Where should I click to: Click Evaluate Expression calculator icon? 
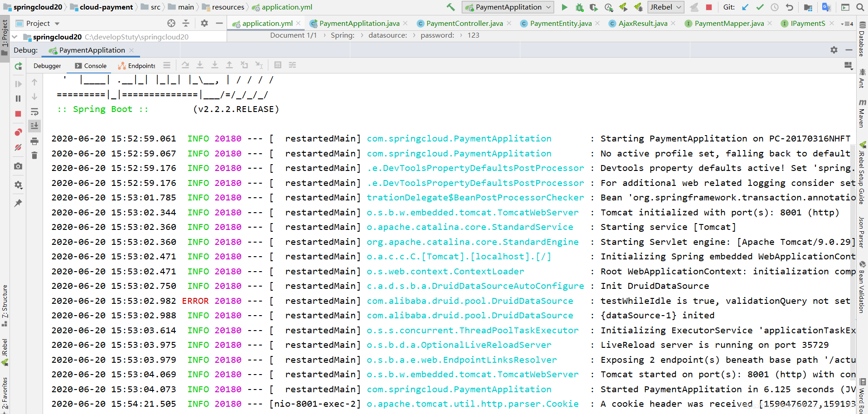point(278,65)
